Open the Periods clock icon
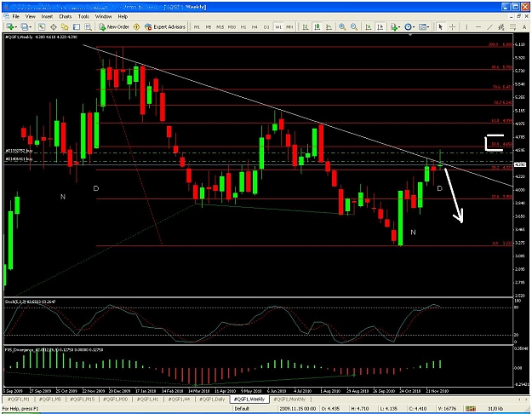Image resolution: width=532 pixels, height=414 pixels. 408,26
